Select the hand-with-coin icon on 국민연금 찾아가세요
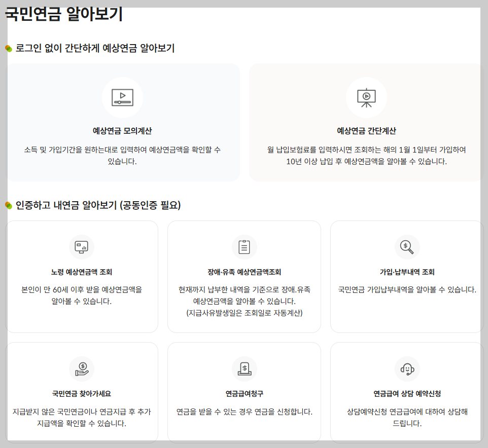Viewport: 488px width, 448px height. (x=82, y=368)
